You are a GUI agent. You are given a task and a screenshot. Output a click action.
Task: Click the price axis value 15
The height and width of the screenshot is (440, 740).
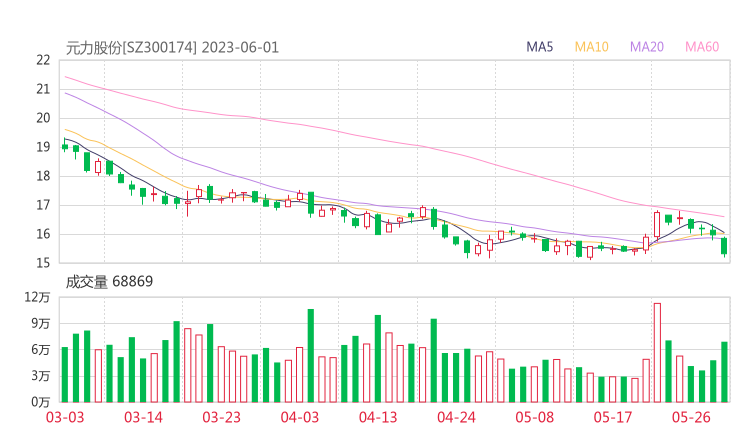[43, 263]
